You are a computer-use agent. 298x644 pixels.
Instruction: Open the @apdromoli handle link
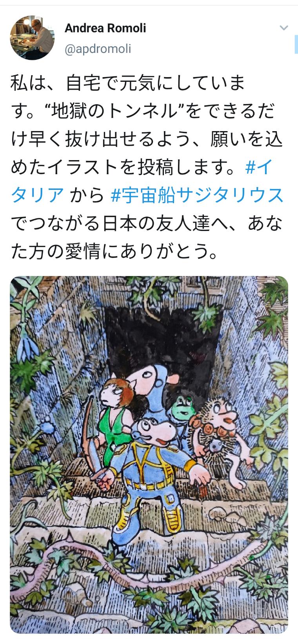tap(97, 49)
